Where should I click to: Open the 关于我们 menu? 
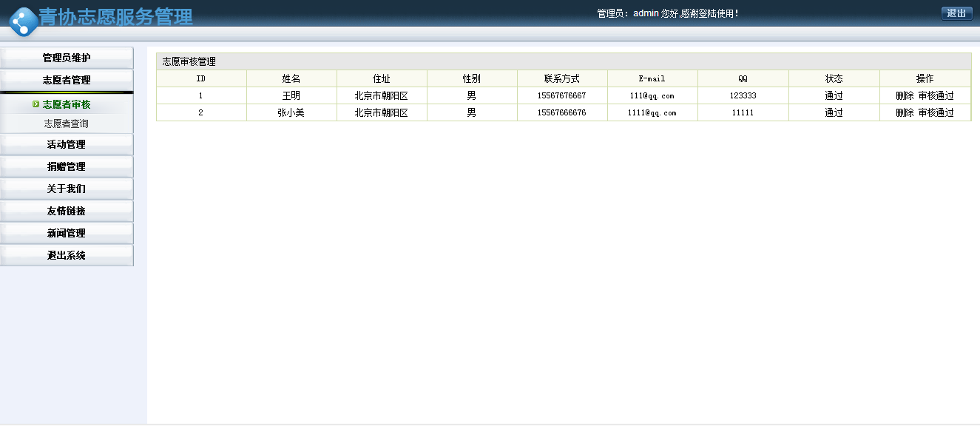coord(67,189)
